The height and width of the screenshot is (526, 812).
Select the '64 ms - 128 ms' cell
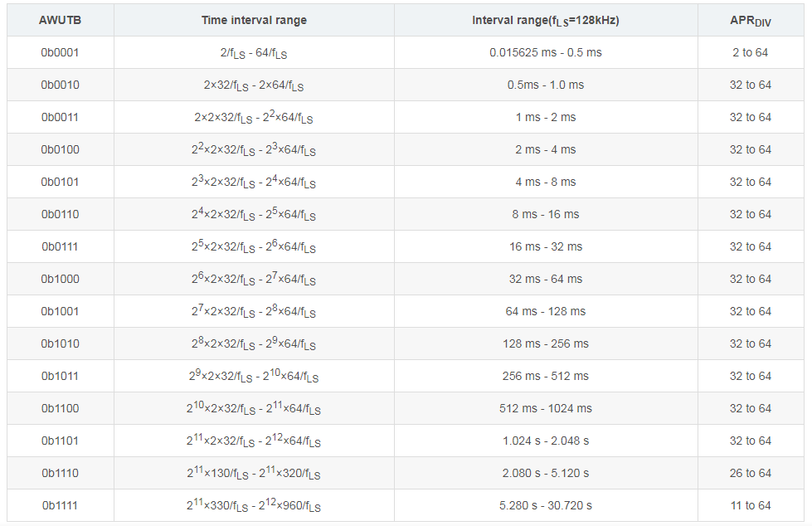click(x=546, y=311)
